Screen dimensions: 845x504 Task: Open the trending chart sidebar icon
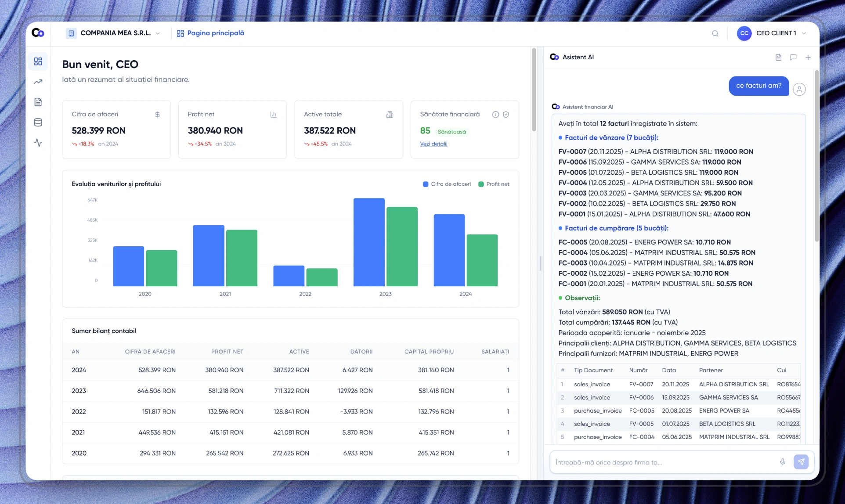pos(38,82)
